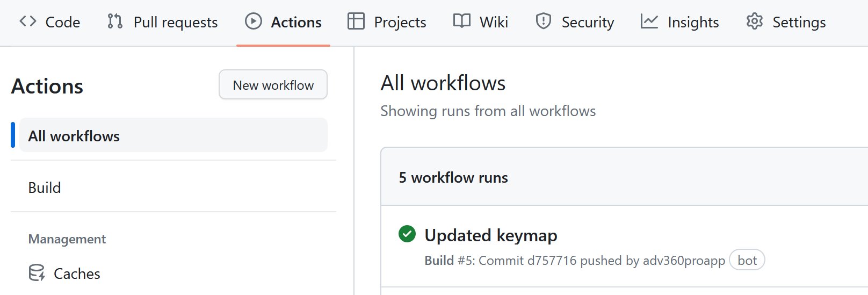Open the Wiki tab
The height and width of the screenshot is (295, 868).
tap(481, 22)
